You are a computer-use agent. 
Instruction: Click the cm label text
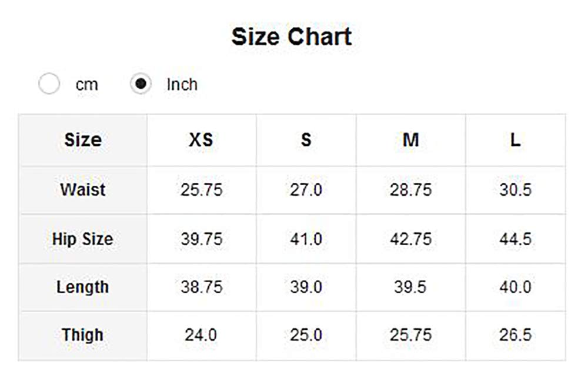(x=86, y=85)
